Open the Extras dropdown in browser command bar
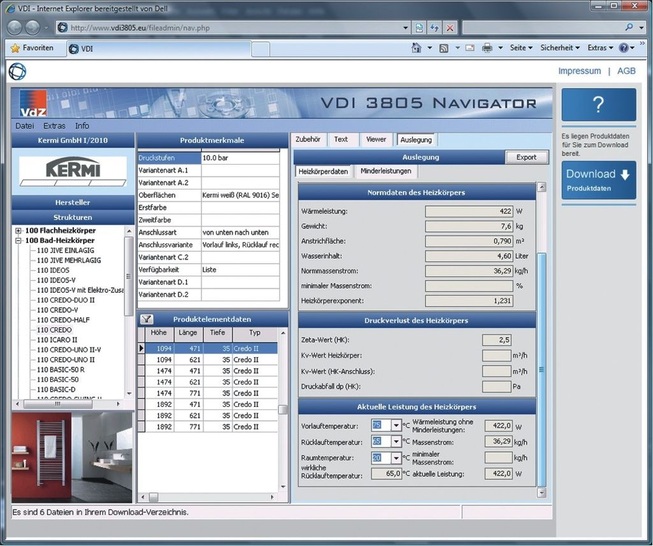The height and width of the screenshot is (546, 653). [x=600, y=48]
